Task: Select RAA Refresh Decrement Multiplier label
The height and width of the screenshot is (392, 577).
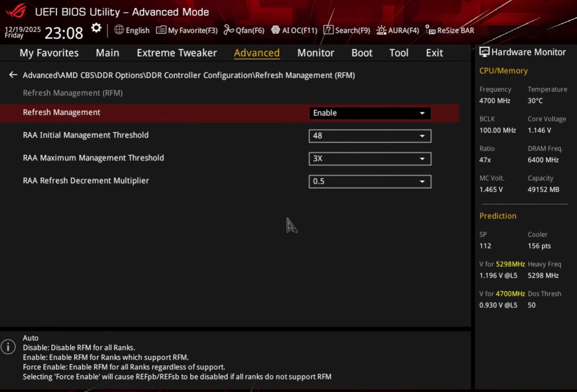Action: 86,180
